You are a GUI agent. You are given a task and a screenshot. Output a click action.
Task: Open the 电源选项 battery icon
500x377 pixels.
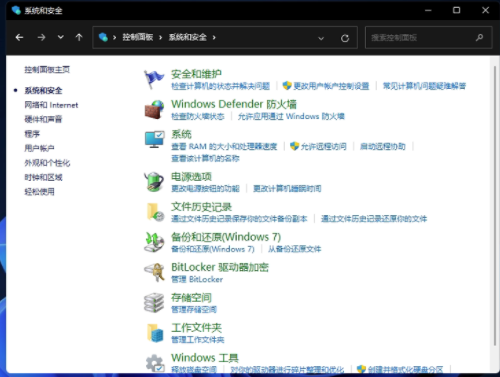point(154,182)
